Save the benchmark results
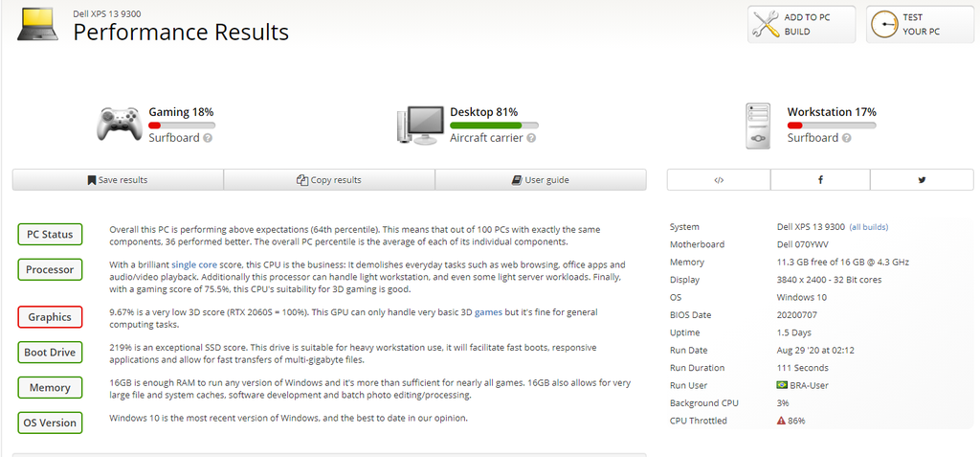 click(118, 180)
